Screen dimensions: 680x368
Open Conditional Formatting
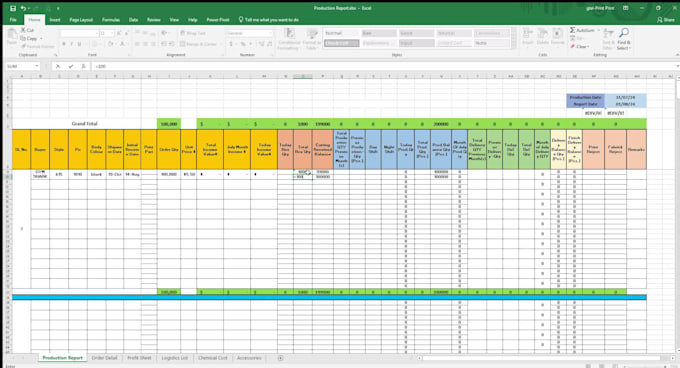tap(289, 39)
